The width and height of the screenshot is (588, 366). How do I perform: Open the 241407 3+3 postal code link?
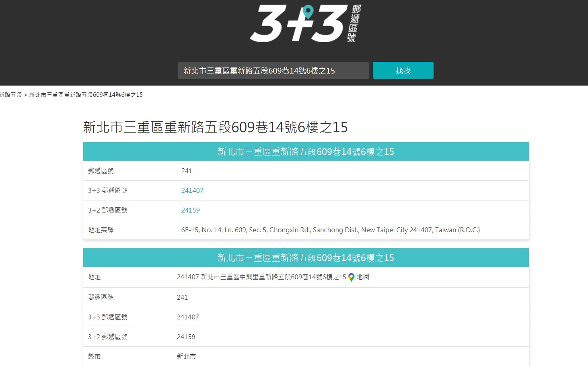[x=192, y=190]
